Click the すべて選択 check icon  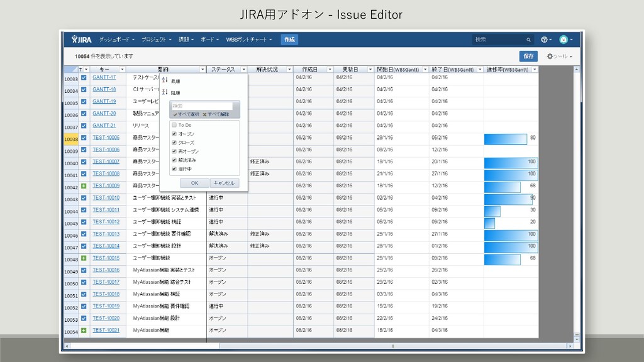(x=175, y=114)
